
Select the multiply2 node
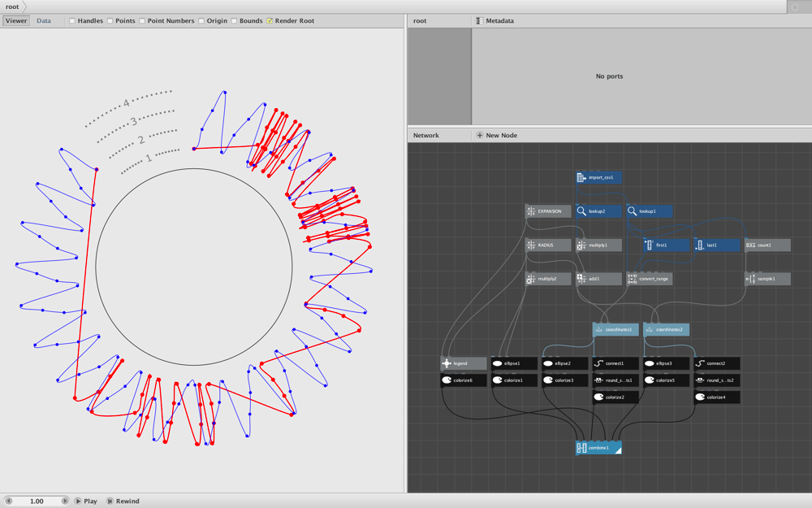click(548, 279)
